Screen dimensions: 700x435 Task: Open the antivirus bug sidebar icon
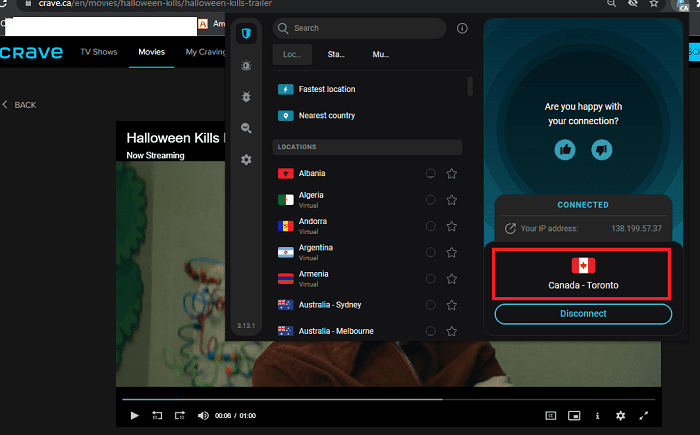(246, 96)
